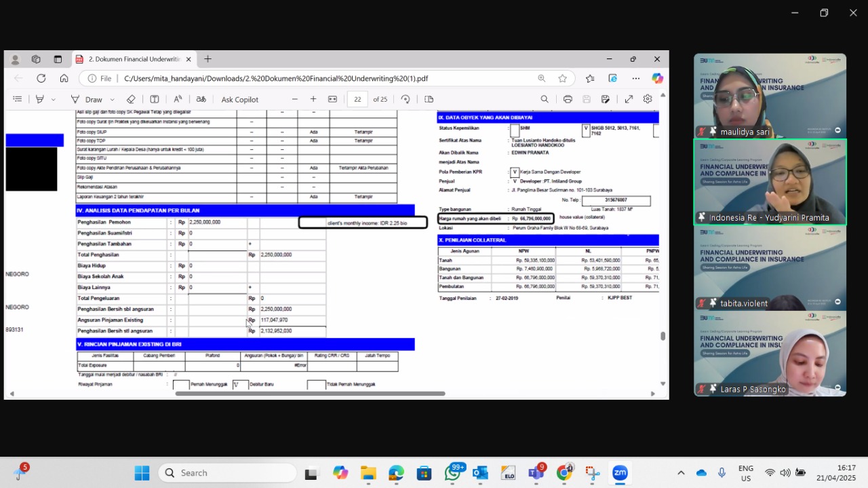This screenshot has width=868, height=488.
Task: Click the Fit to width icon
Action: pos(332,99)
